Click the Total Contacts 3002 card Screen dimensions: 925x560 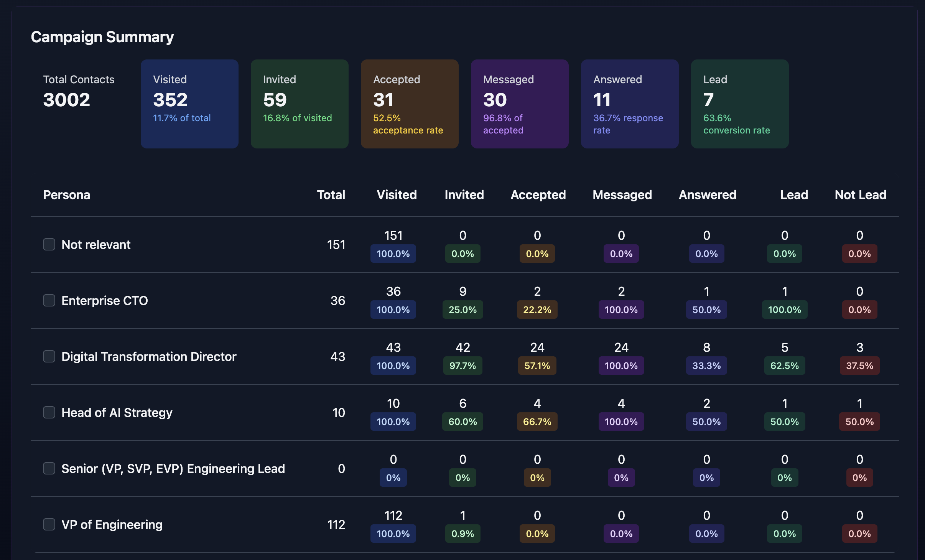tap(79, 104)
